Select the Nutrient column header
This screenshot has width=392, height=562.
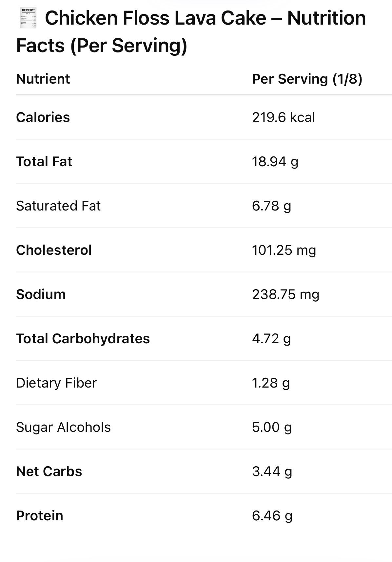(x=43, y=79)
